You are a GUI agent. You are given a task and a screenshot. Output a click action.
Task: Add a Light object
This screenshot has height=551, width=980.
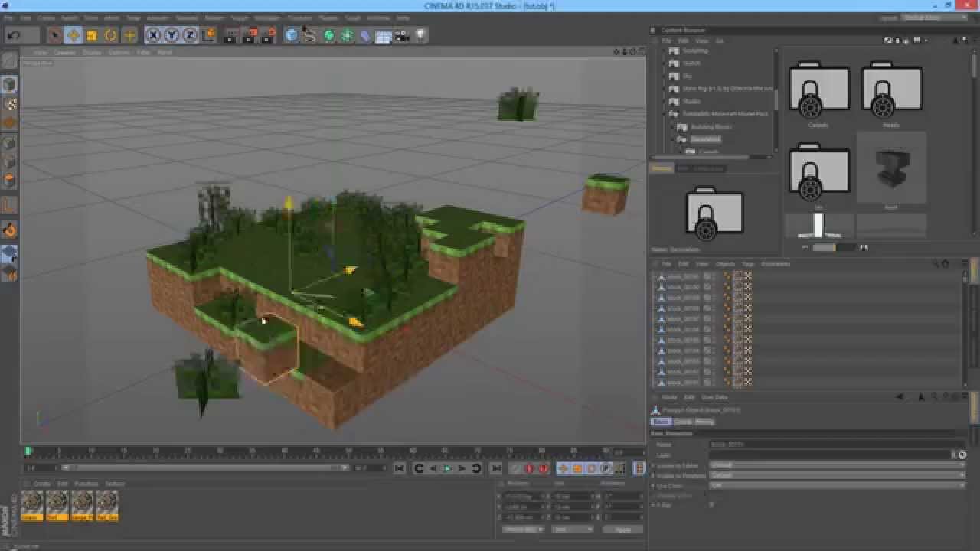420,35
